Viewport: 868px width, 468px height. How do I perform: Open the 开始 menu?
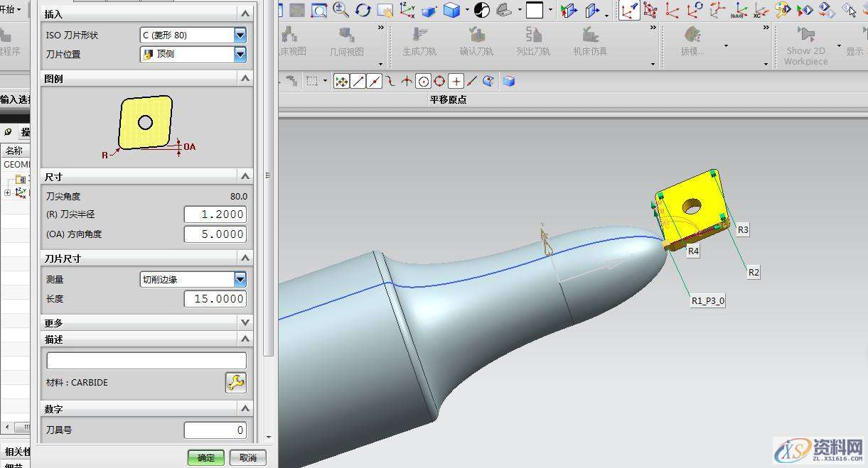(10, 9)
